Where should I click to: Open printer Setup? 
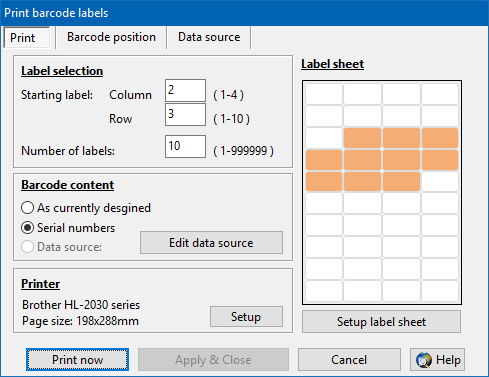[246, 317]
